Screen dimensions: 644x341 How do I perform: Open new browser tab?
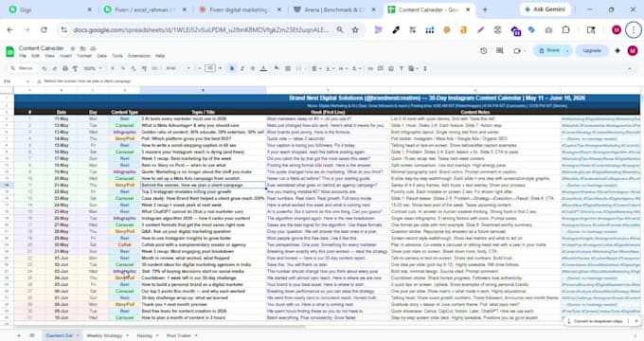click(x=485, y=9)
